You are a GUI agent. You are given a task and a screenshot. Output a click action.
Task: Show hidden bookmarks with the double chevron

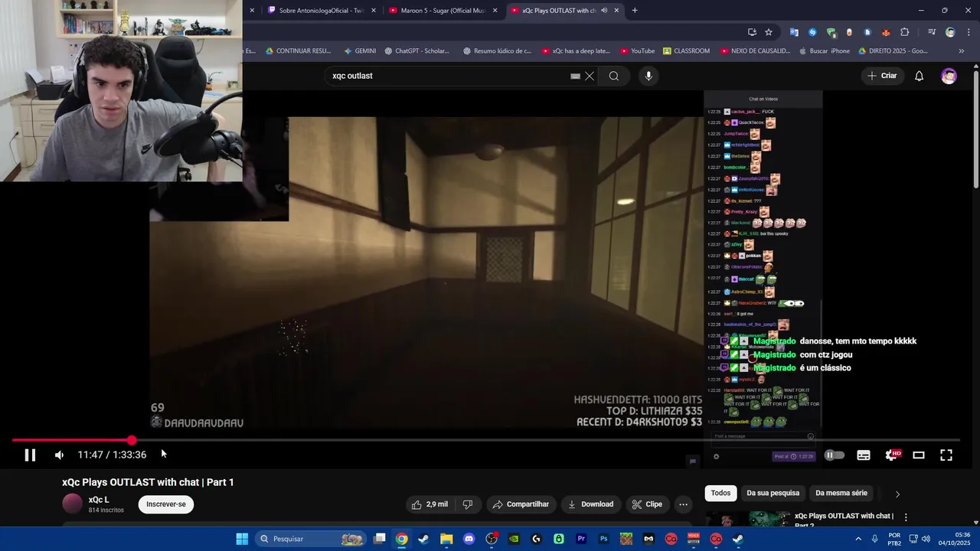[962, 51]
